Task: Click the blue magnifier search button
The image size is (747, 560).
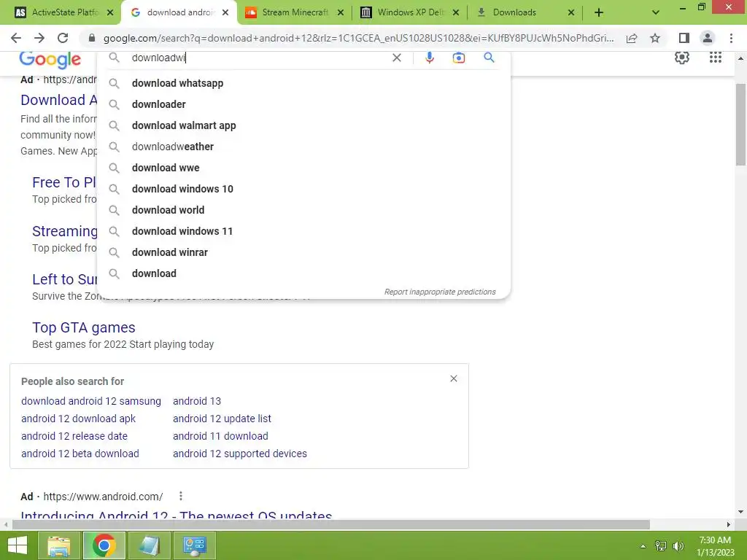Action: point(489,58)
